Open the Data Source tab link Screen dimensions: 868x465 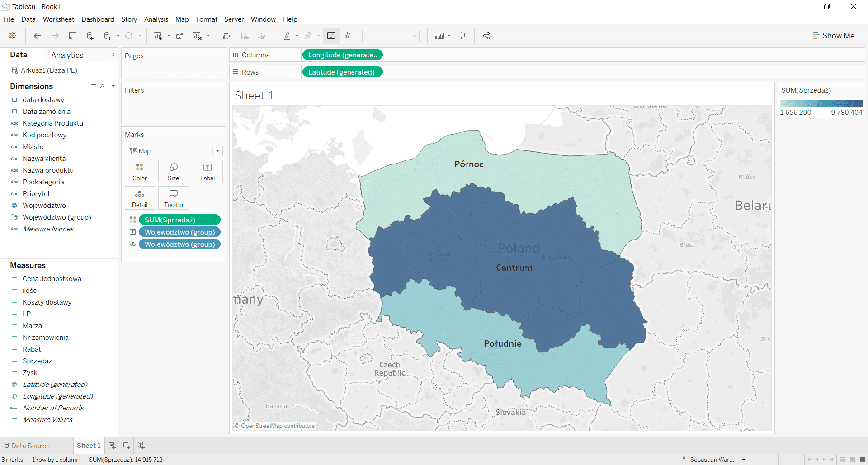click(x=30, y=446)
